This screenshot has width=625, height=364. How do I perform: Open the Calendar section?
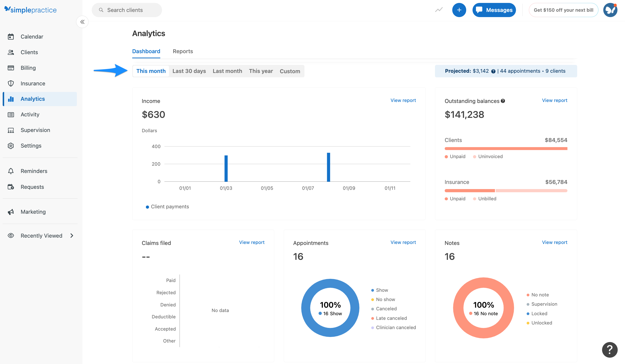31,36
